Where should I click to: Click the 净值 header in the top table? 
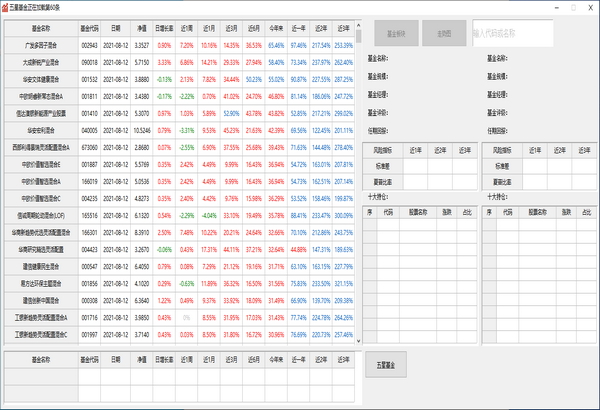[141, 30]
